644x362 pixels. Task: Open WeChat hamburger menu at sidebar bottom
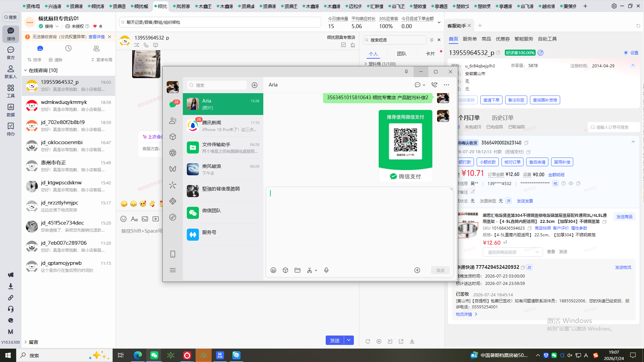(x=173, y=270)
